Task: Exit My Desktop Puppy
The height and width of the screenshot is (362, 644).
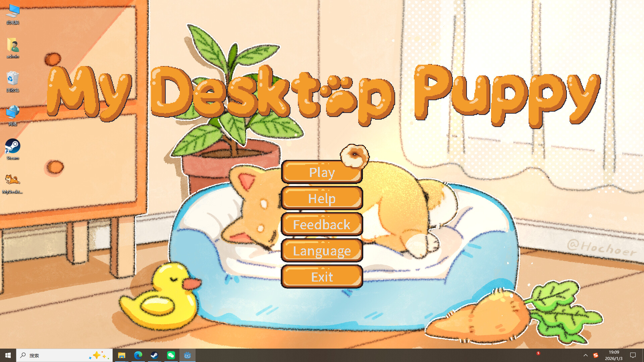Action: click(x=322, y=277)
